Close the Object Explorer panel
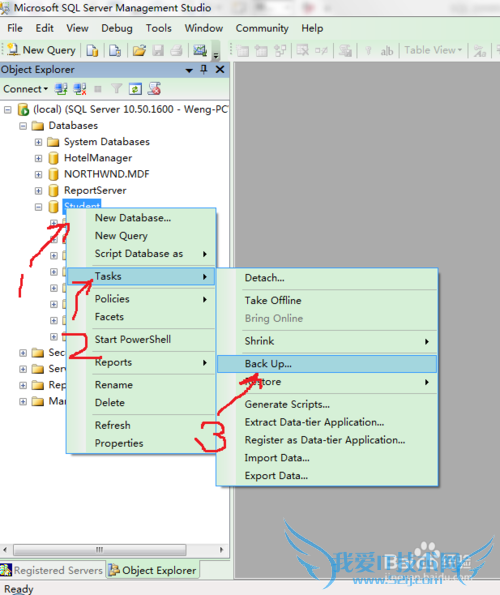Image resolution: width=500 pixels, height=595 pixels. pos(220,69)
